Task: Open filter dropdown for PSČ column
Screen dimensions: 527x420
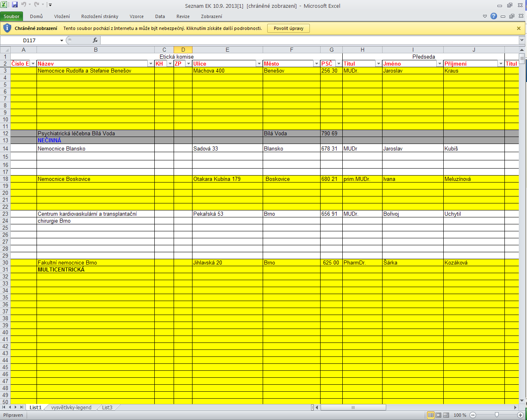Action: coord(339,64)
